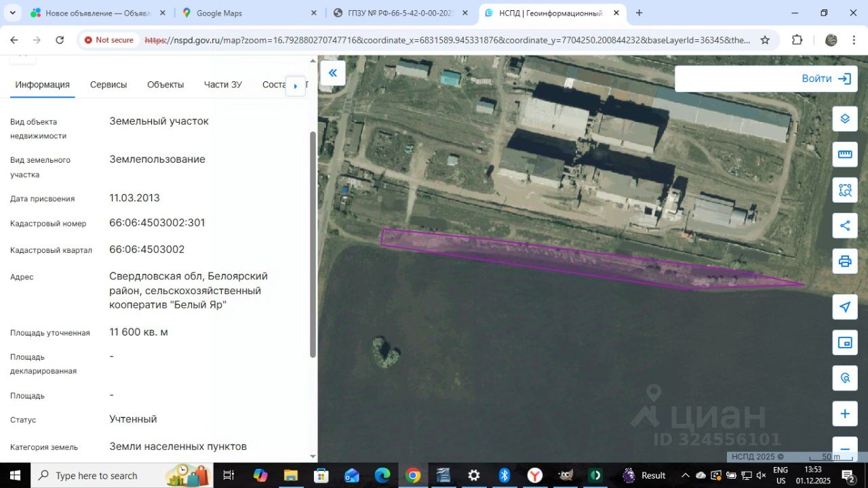Select the status value Учтенный

tap(133, 419)
